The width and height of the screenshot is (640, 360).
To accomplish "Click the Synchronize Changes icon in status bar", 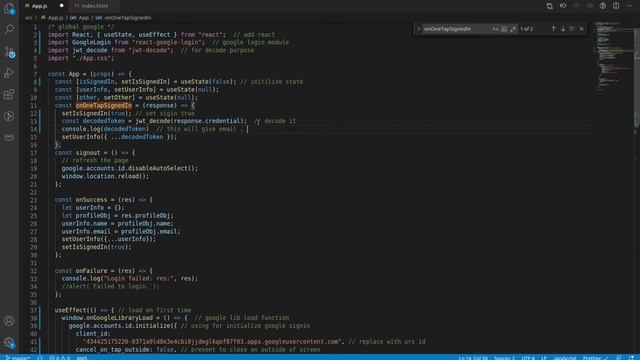I will 40,358.
